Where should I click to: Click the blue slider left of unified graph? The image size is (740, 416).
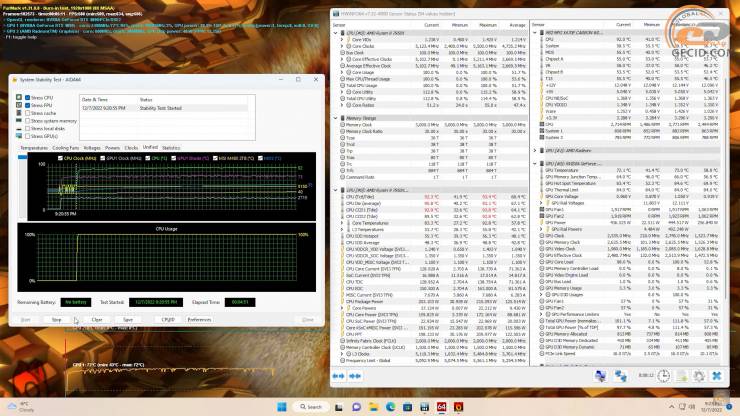(22, 157)
